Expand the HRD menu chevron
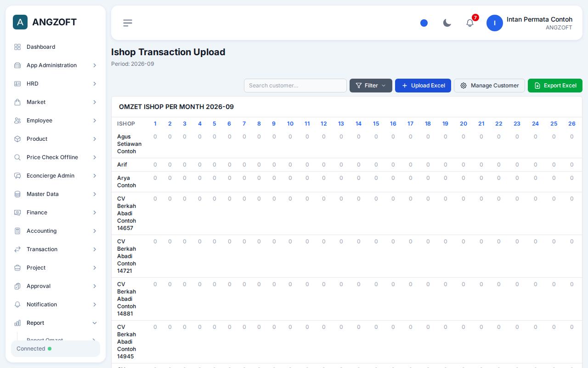This screenshot has width=588, height=368. (95, 84)
